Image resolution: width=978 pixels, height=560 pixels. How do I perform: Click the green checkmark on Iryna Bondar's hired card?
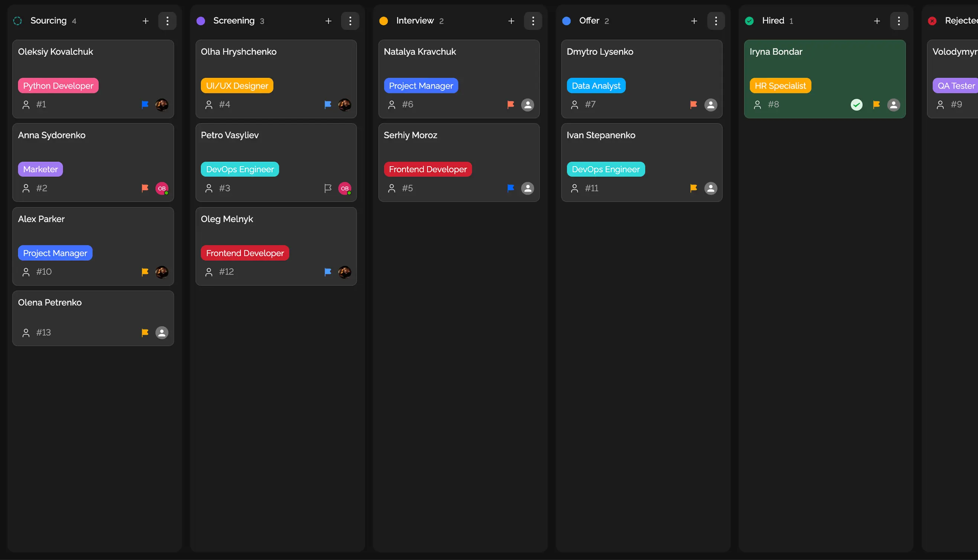coord(856,104)
